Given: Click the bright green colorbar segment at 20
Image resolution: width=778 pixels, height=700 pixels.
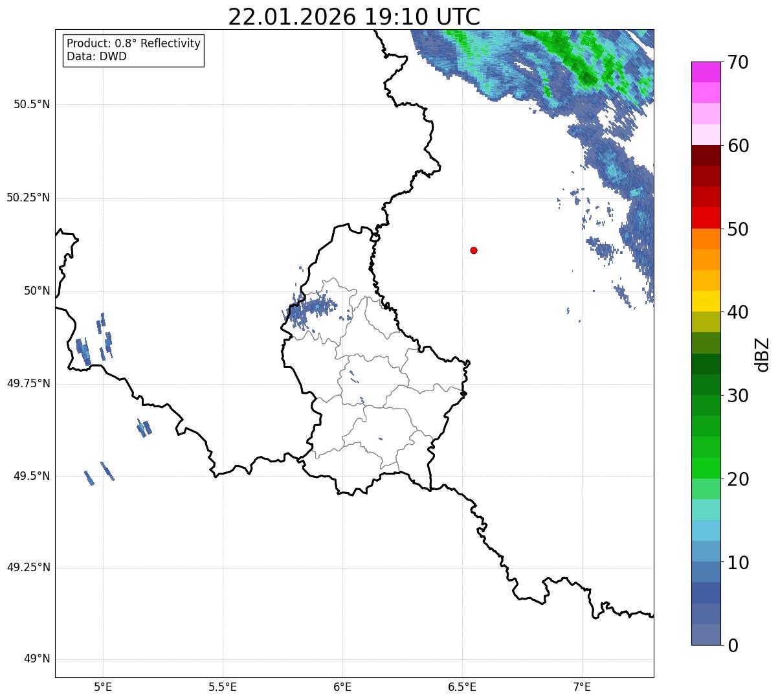Looking at the screenshot, I should point(706,468).
